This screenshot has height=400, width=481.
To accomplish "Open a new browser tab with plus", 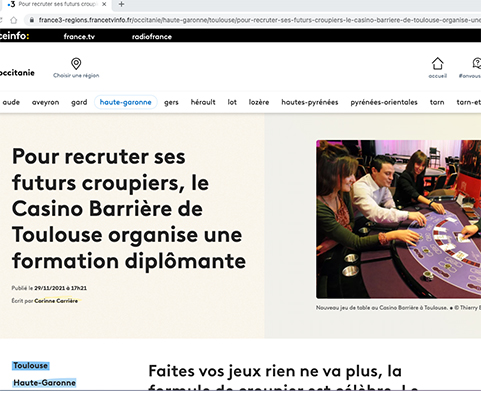I will pos(121,4).
